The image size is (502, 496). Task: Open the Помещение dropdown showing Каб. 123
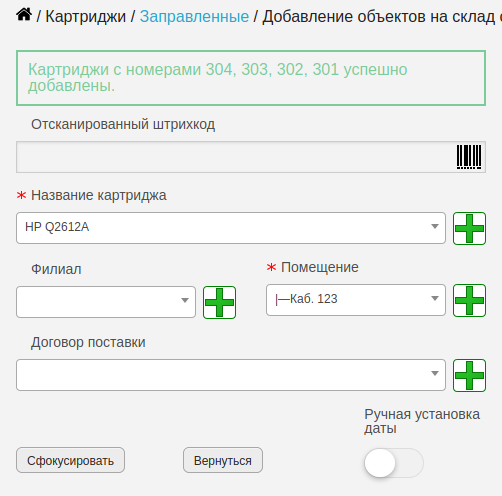pyautogui.click(x=356, y=300)
